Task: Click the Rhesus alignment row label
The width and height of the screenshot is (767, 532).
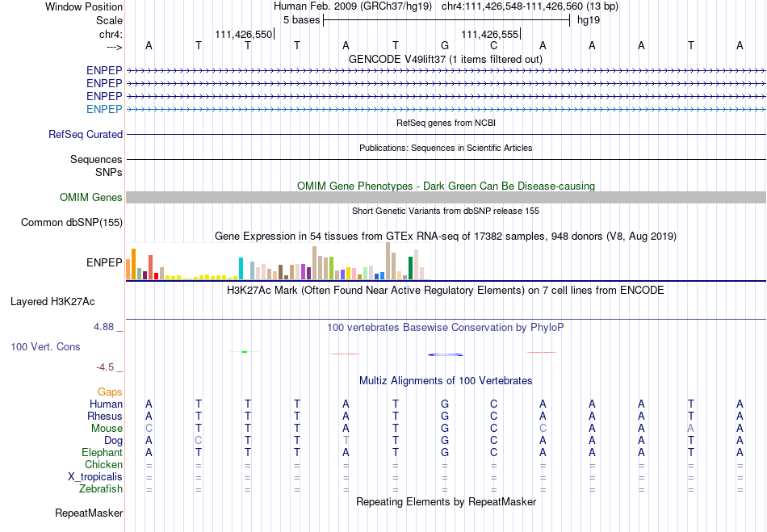Action: 105,416
